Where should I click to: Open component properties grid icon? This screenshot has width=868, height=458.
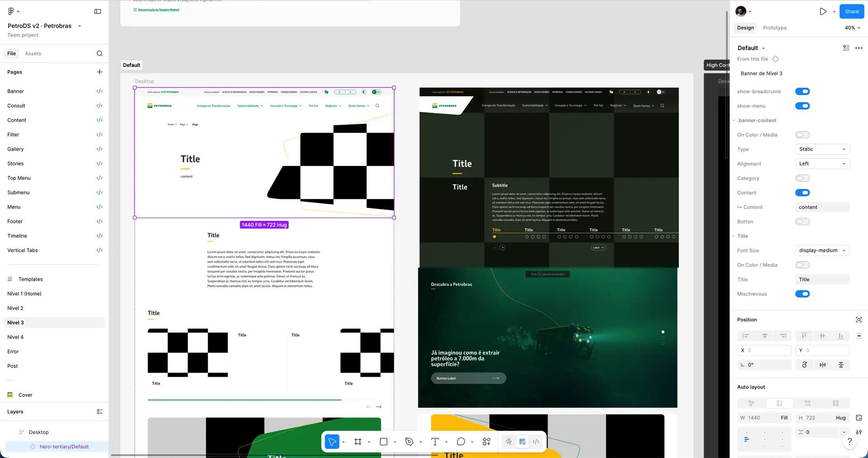(846, 48)
